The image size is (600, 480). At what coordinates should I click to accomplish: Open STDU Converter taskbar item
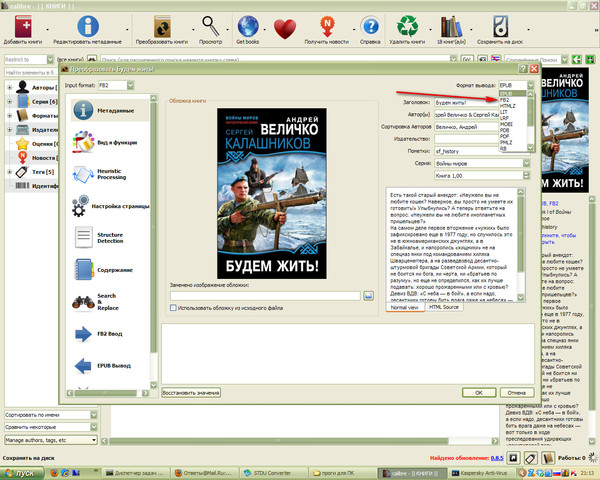pos(273,473)
